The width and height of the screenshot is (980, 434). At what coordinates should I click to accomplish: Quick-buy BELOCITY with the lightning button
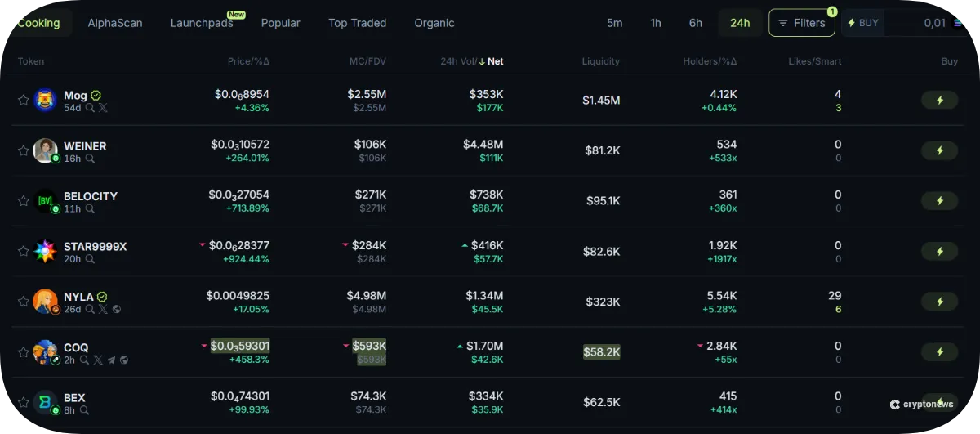click(939, 200)
